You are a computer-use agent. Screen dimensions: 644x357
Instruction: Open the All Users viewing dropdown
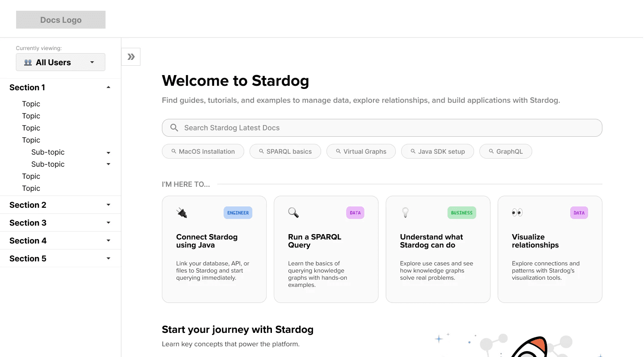(60, 62)
